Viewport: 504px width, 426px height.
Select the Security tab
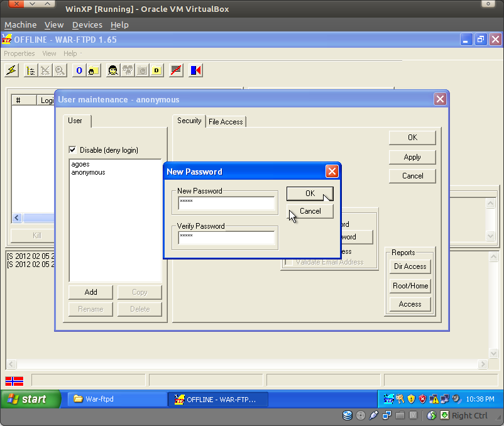189,121
